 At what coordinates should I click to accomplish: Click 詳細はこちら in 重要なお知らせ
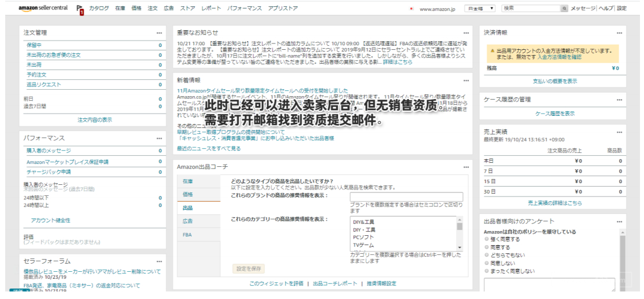point(398,63)
